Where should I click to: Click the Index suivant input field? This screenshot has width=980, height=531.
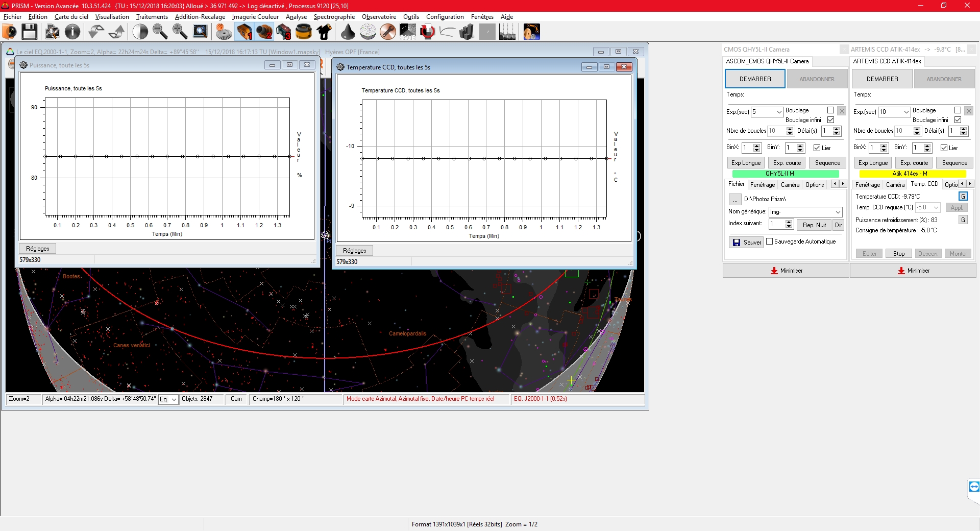pyautogui.click(x=776, y=224)
